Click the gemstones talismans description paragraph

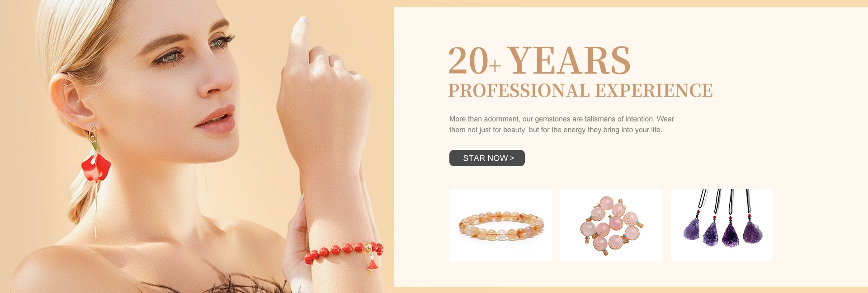tap(561, 124)
